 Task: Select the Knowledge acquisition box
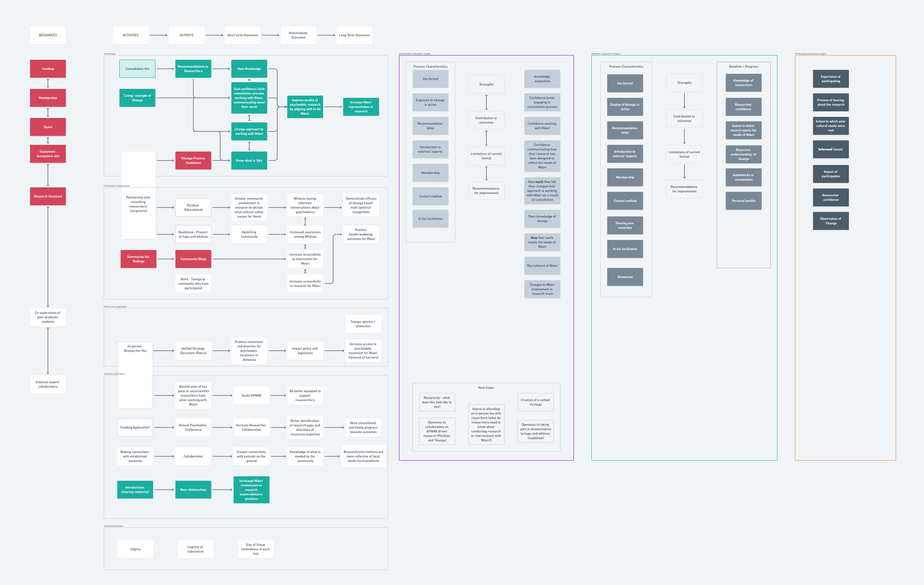(542, 79)
